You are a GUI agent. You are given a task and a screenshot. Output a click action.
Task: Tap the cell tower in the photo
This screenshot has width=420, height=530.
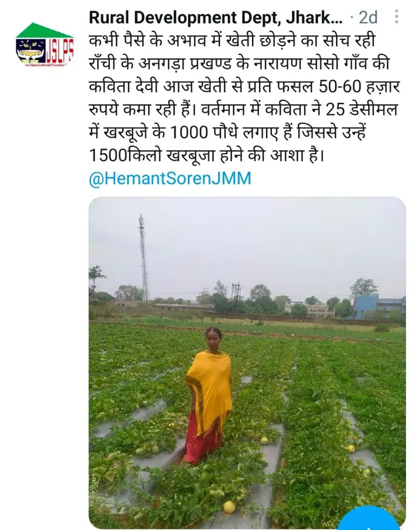pyautogui.click(x=143, y=257)
